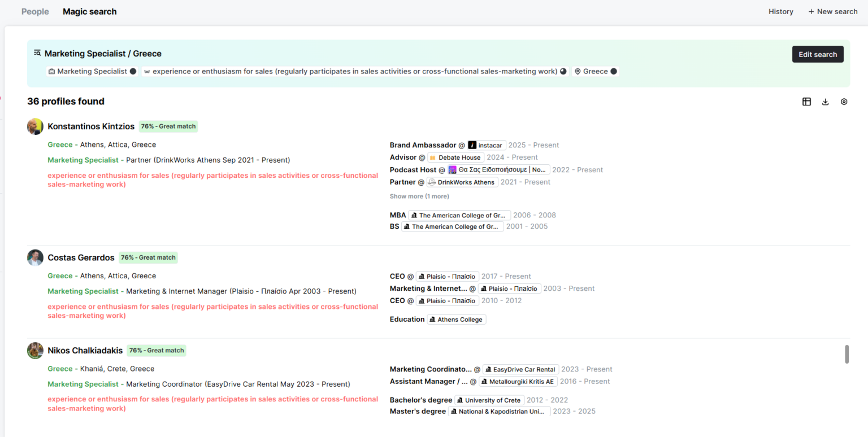
Task: Click the Debate House company chip
Action: pyautogui.click(x=455, y=158)
